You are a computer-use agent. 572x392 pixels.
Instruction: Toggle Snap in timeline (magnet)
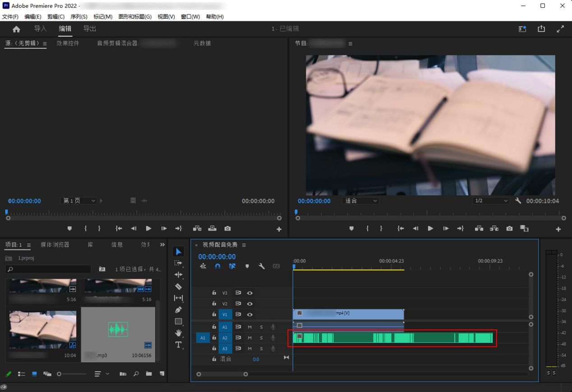pyautogui.click(x=218, y=266)
